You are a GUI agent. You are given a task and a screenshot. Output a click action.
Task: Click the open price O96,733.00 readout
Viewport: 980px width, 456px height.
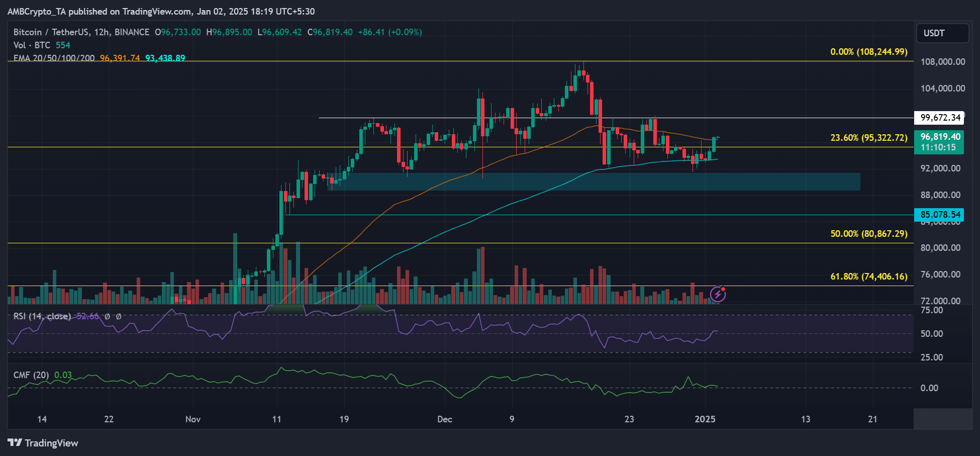pyautogui.click(x=178, y=32)
